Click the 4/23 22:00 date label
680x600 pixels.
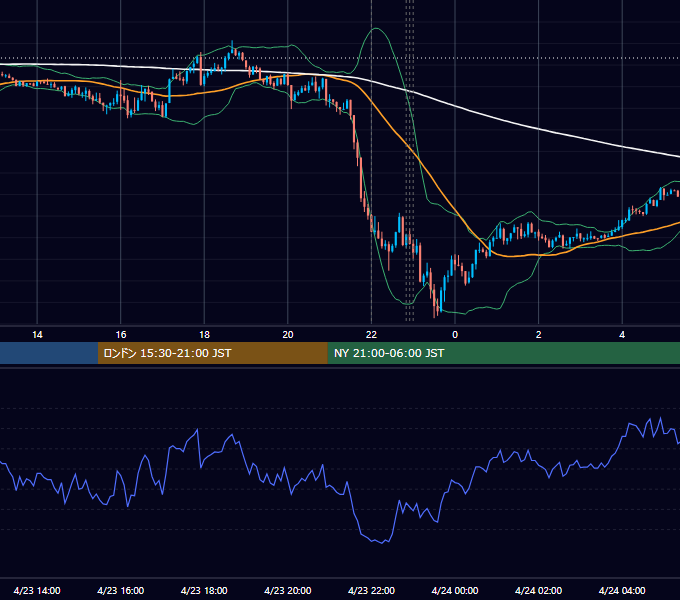coord(371,590)
